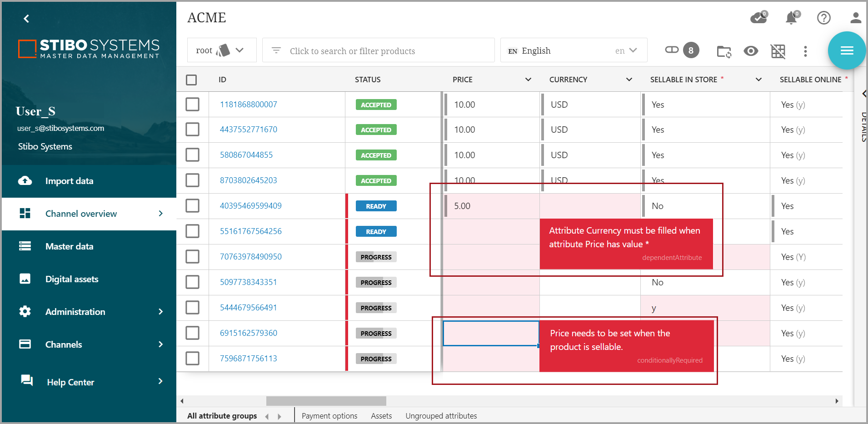Expand the Price column header menu
The height and width of the screenshot is (424, 868).
coord(528,80)
